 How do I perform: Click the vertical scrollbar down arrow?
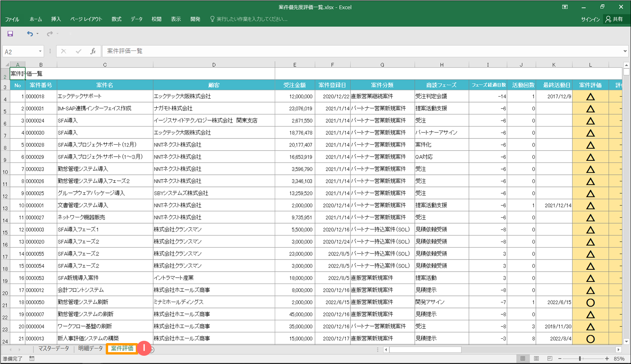(x=626, y=342)
